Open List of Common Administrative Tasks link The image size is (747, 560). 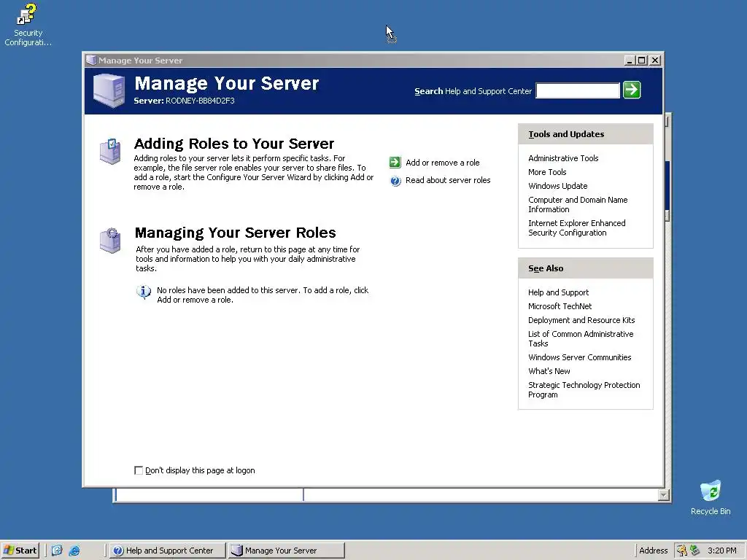pyautogui.click(x=581, y=338)
